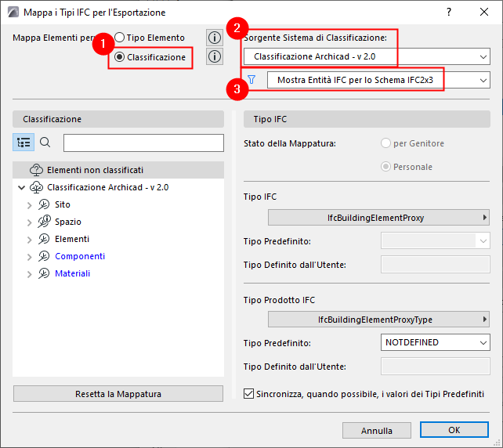Viewport: 503px width, 448px height.
Task: Click the Stato della Mappatura label
Action: pyautogui.click(x=290, y=143)
